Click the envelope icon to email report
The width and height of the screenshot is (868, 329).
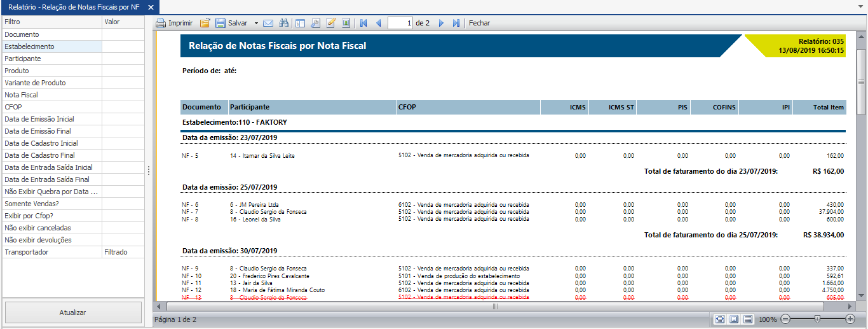268,23
